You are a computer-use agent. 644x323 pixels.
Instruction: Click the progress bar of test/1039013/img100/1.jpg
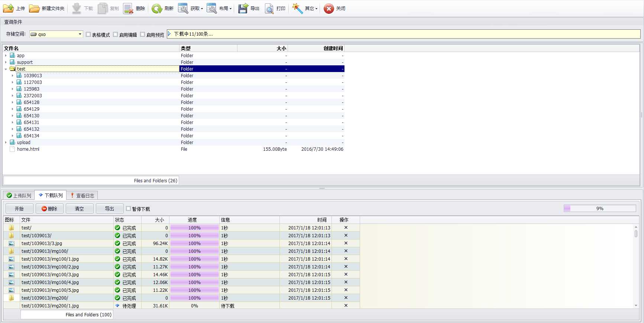click(x=194, y=259)
